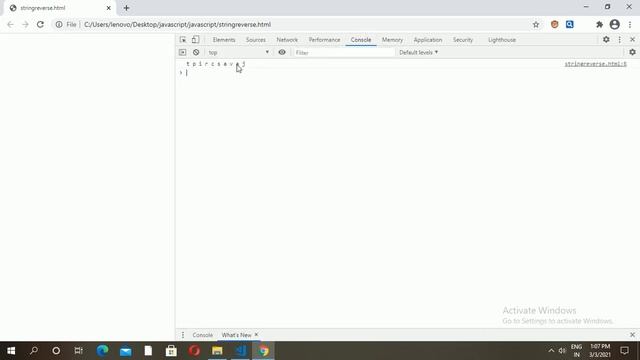This screenshot has width=640, height=360.
Task: Switch to the Application tab
Action: click(428, 40)
